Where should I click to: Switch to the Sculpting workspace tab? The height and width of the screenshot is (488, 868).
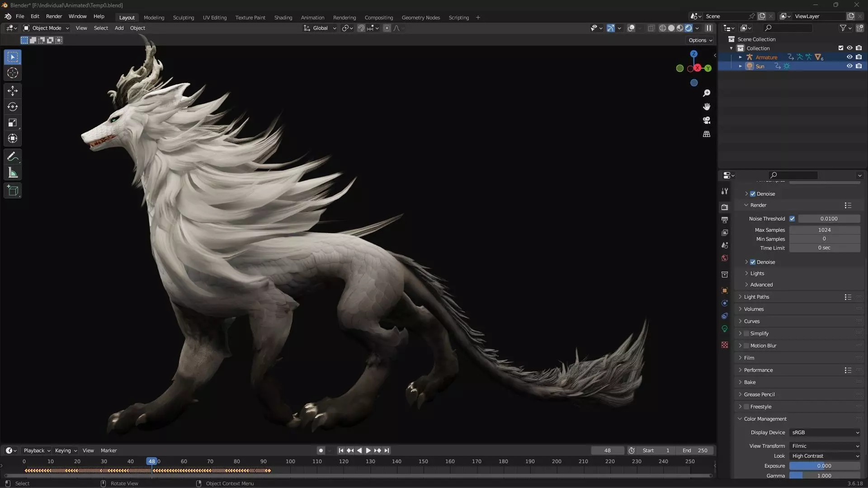[x=184, y=18]
